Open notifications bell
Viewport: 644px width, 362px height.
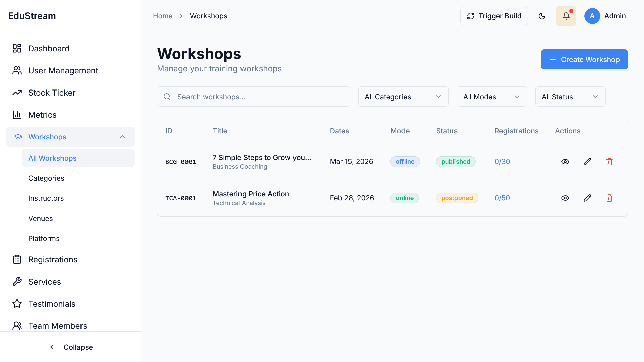566,16
